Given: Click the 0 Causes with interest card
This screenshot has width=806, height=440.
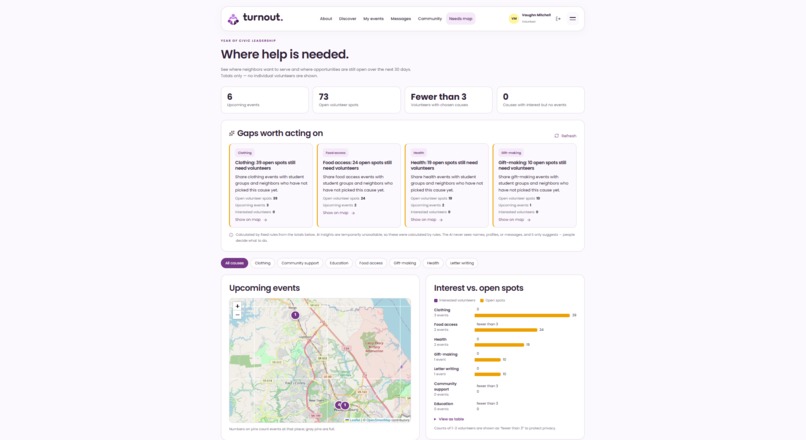Looking at the screenshot, I should click(x=540, y=100).
